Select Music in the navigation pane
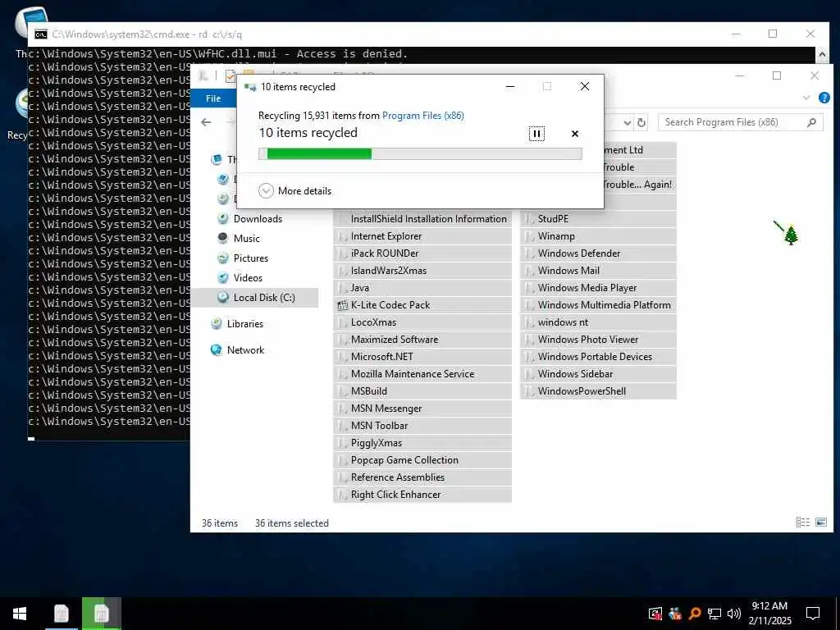 (246, 239)
